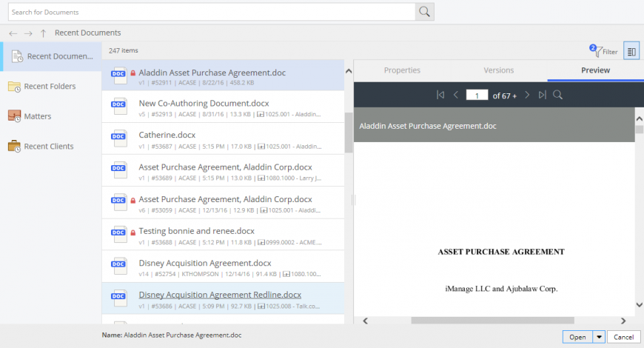
Task: Select Catherine.docx in the list
Action: [x=223, y=139]
